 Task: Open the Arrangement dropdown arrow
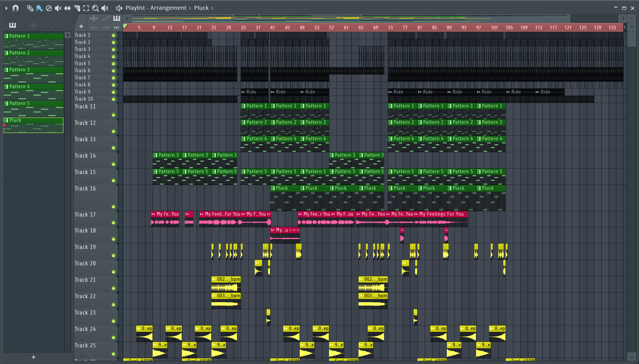[190, 8]
